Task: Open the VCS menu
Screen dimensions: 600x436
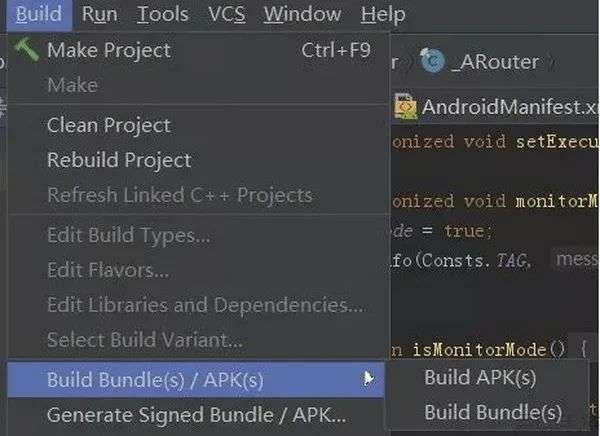Action: point(227,14)
